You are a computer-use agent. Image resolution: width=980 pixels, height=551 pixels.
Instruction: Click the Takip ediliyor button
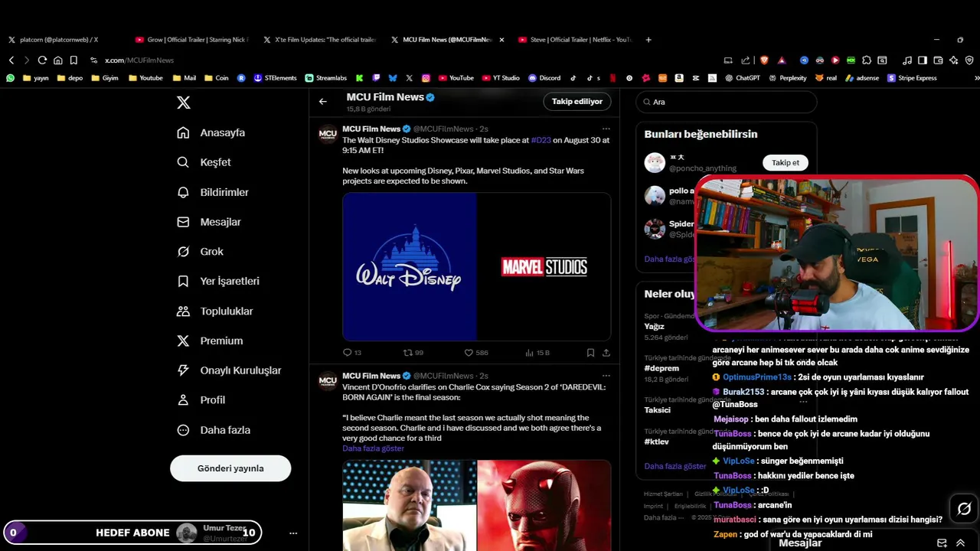click(x=577, y=101)
